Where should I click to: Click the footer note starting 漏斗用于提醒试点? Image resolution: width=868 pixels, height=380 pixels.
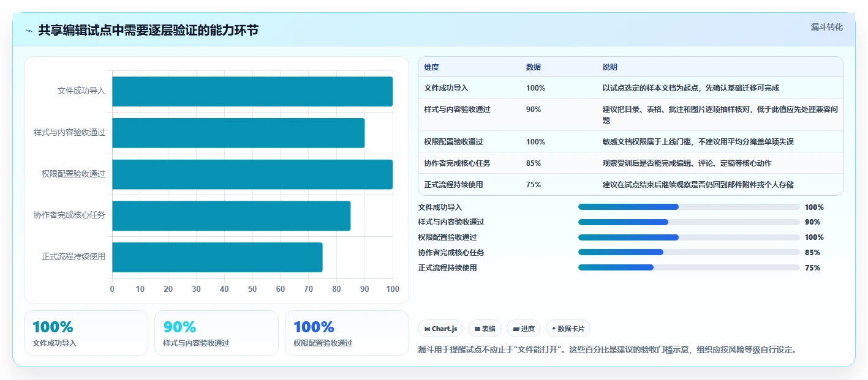tap(607, 350)
